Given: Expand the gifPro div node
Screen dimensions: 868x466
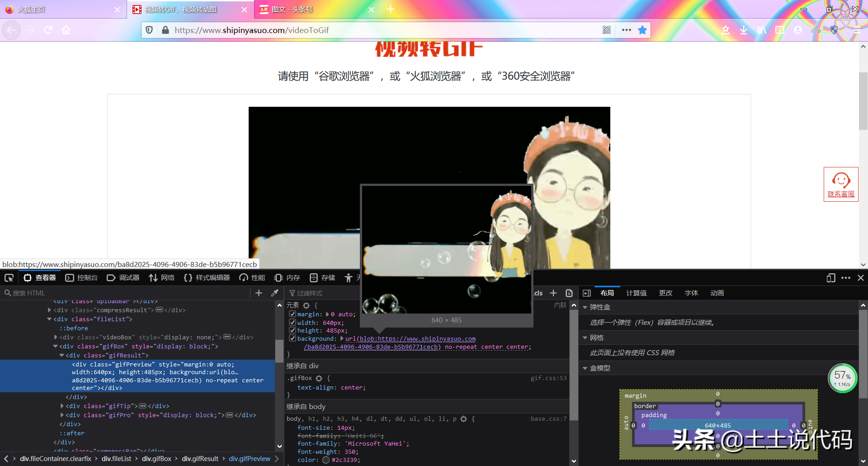Looking at the screenshot, I should [61, 415].
